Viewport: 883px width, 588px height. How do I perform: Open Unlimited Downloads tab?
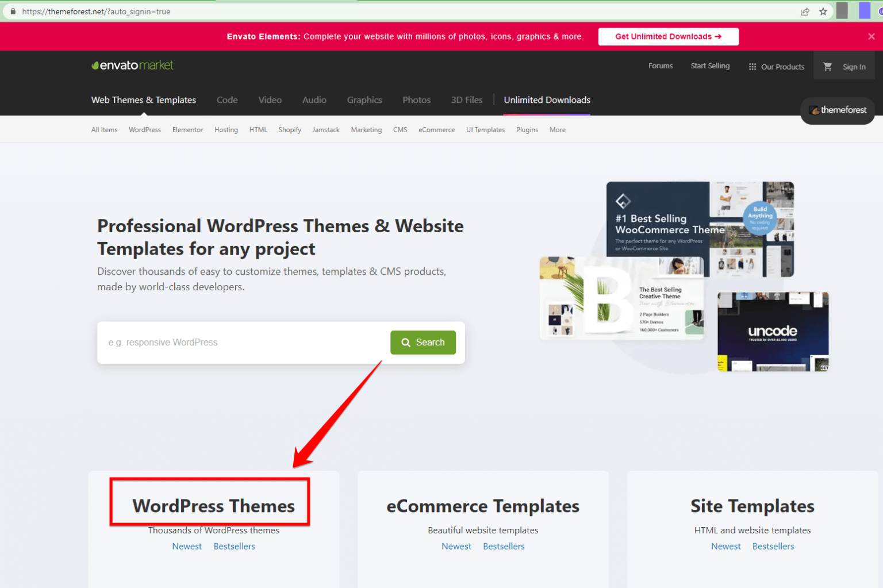tap(547, 100)
